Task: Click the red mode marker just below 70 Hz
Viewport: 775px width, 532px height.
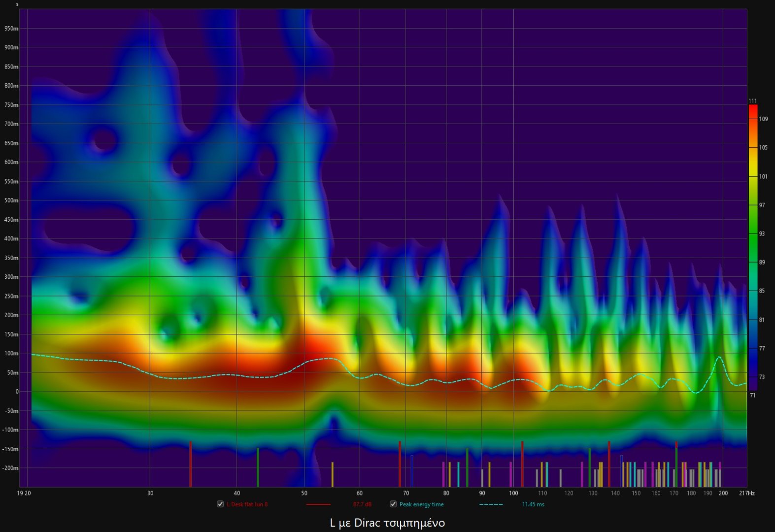Action: (400, 463)
